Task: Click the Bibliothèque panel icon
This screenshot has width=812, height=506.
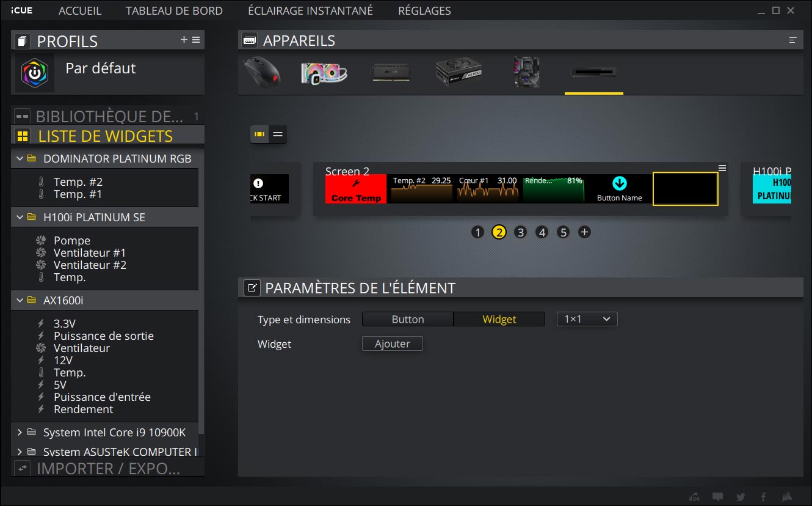Action: click(23, 116)
